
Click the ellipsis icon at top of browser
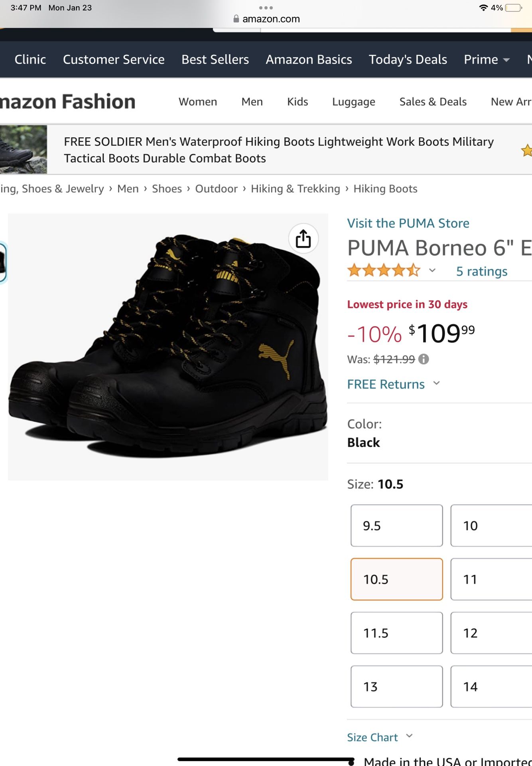click(x=267, y=7)
